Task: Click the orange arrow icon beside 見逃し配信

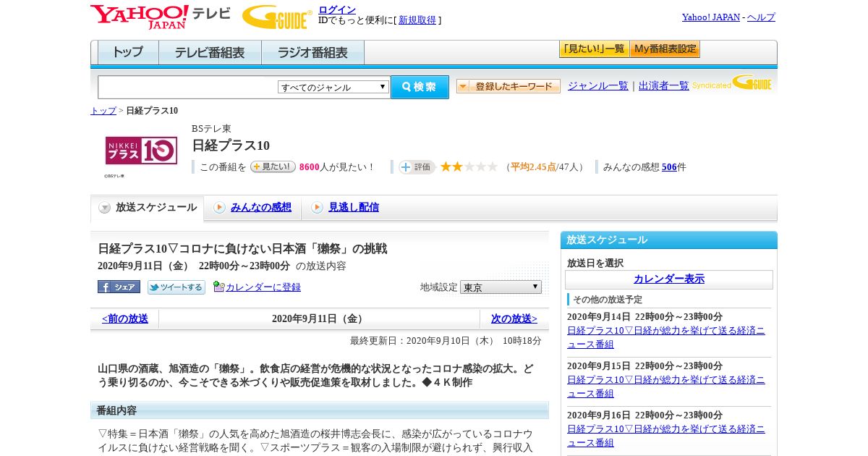Action: [x=317, y=208]
